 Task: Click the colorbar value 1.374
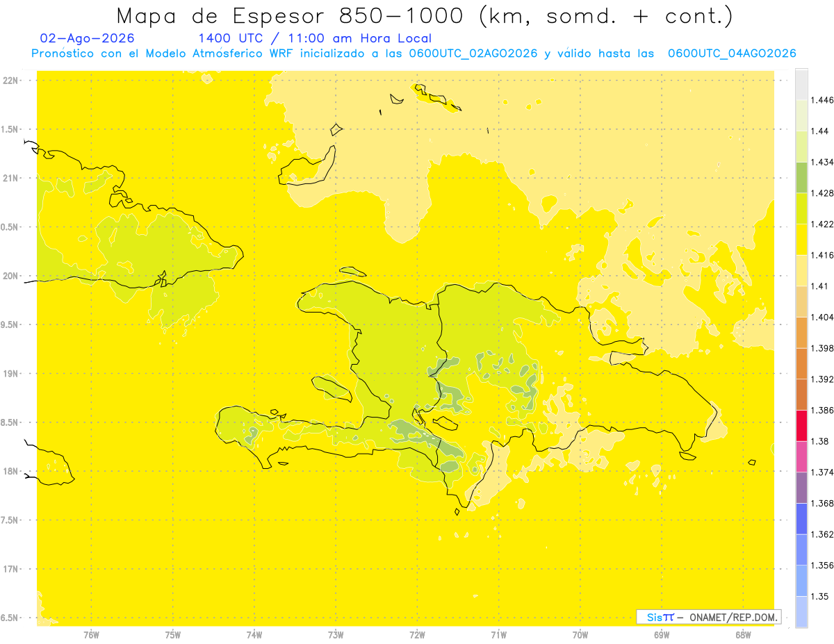point(822,472)
